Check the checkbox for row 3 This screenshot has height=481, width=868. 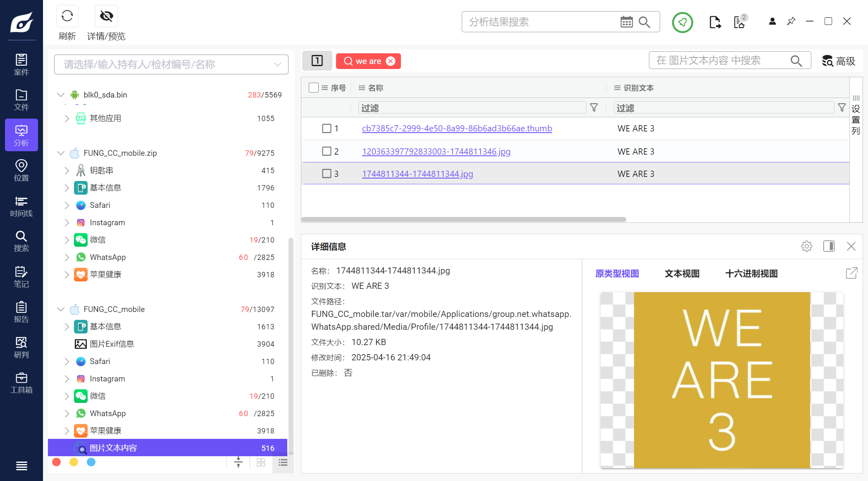327,174
